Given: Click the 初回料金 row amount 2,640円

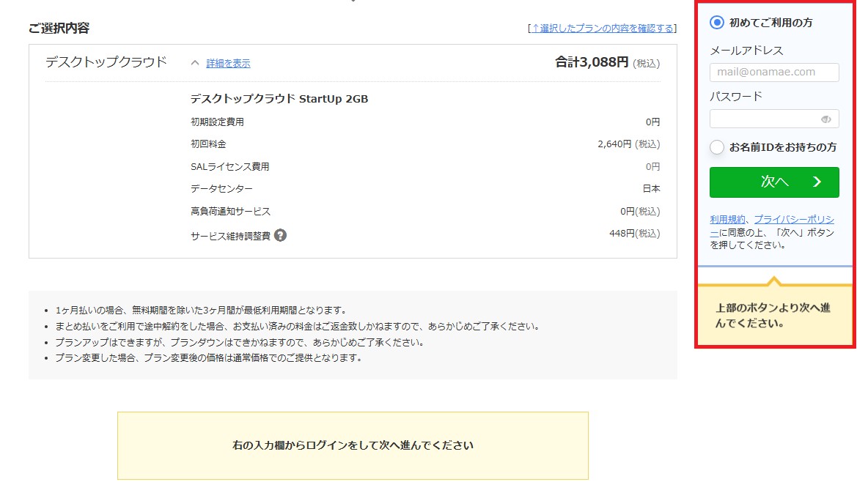Looking at the screenshot, I should [x=628, y=144].
